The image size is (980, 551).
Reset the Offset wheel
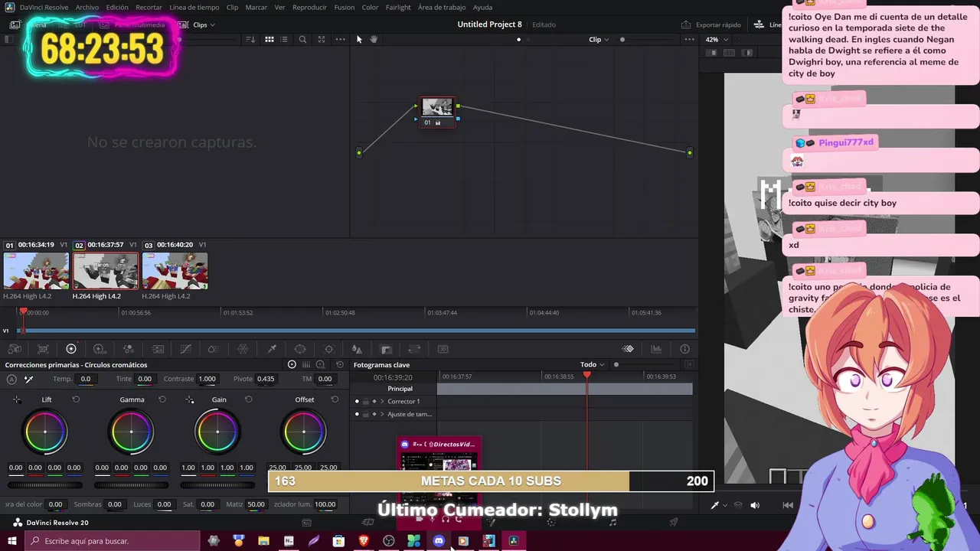[x=335, y=399]
